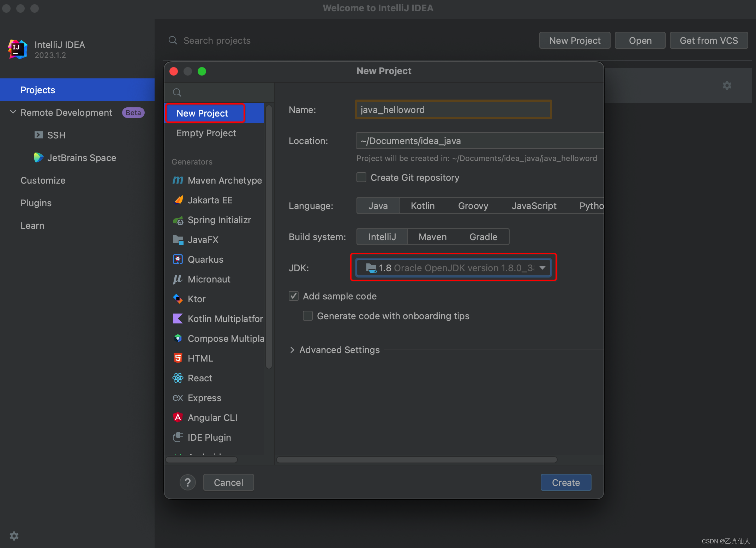The height and width of the screenshot is (548, 756).
Task: Collapse Remote Development tree
Action: click(x=13, y=112)
